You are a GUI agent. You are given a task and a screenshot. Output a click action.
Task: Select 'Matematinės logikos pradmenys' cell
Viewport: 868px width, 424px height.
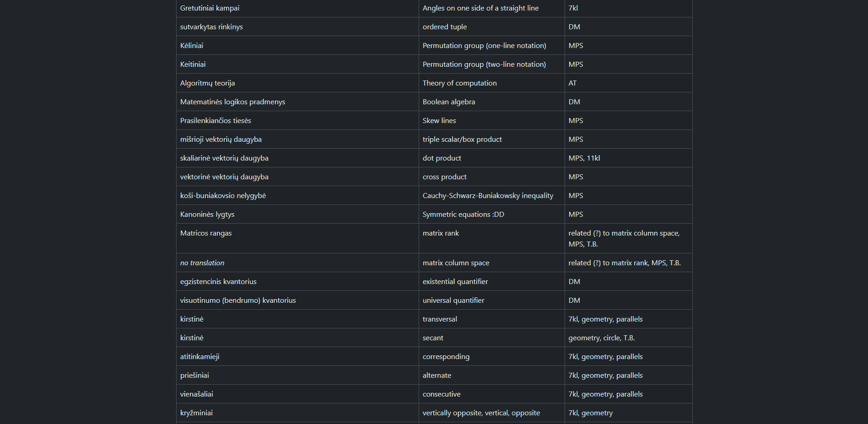point(232,102)
